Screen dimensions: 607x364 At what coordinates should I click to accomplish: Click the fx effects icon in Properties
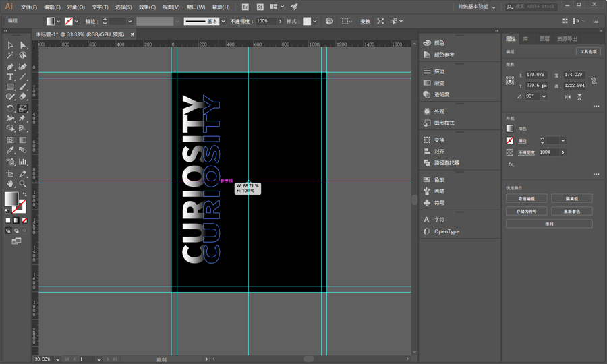coord(511,164)
